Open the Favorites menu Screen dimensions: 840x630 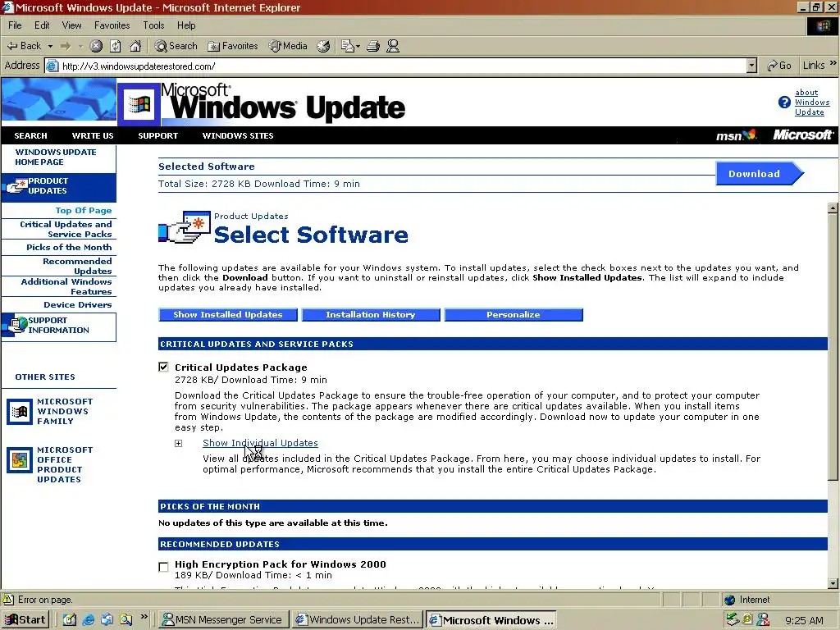pyautogui.click(x=112, y=25)
